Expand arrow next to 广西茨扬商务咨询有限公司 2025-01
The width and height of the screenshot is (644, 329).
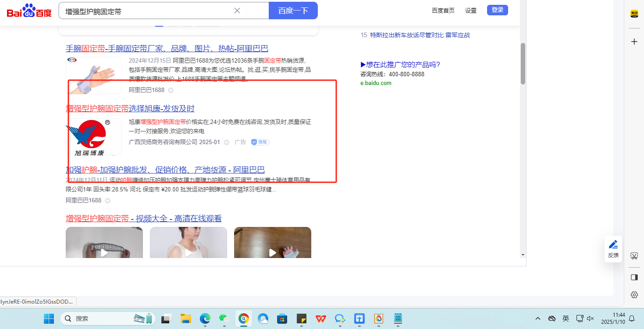click(227, 142)
